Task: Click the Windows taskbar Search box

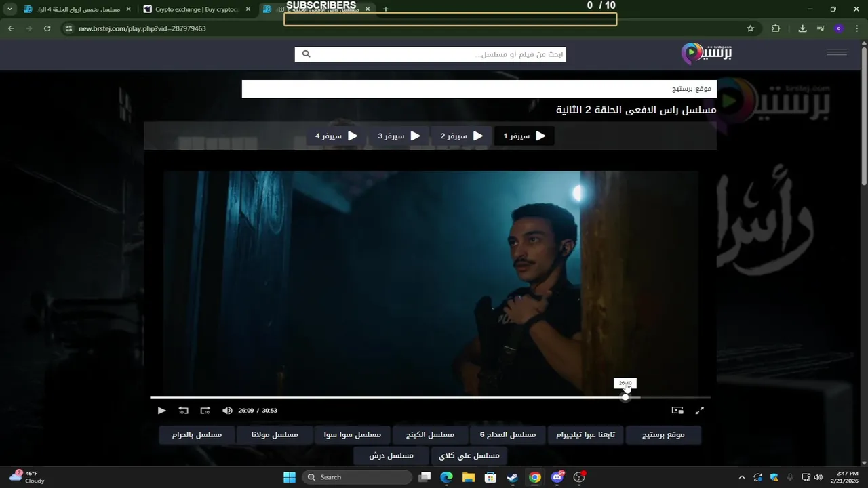Action: coord(357,477)
